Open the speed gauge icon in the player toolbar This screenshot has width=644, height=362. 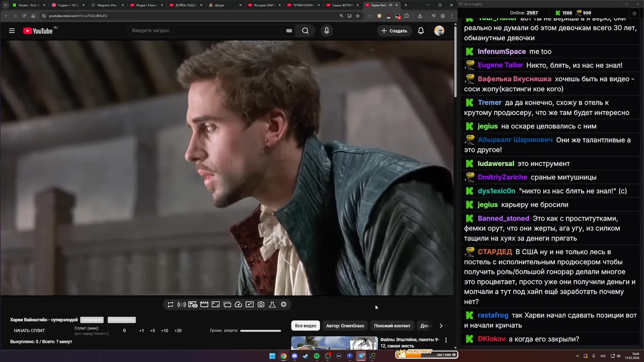pos(238,305)
